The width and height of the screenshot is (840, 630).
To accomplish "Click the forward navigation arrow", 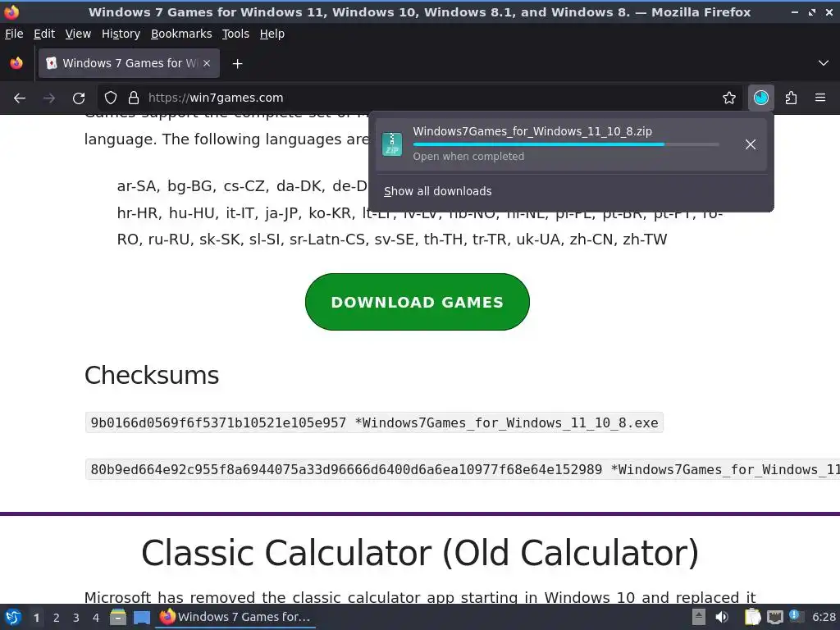I will coord(48,98).
